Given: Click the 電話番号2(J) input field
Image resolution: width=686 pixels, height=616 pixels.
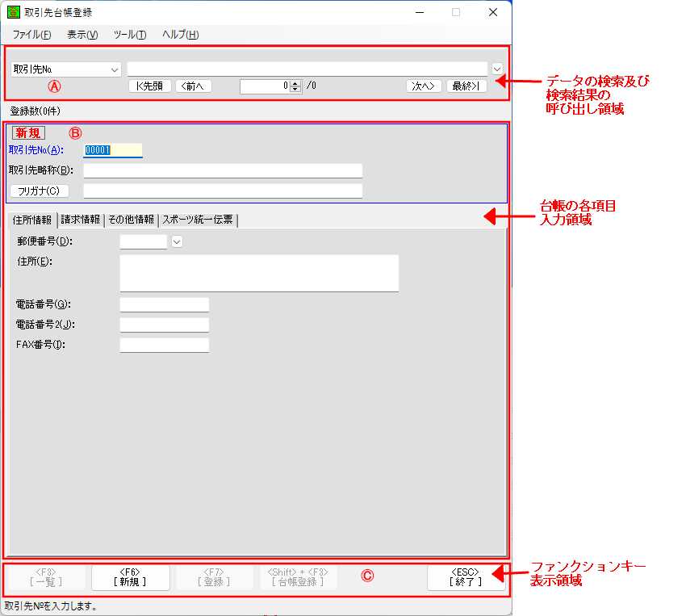Looking at the screenshot, I should point(165,325).
